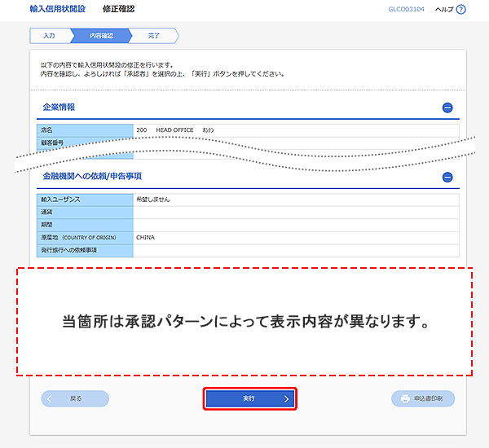Click the 実行 button
This screenshot has height=448, width=489.
click(x=250, y=399)
